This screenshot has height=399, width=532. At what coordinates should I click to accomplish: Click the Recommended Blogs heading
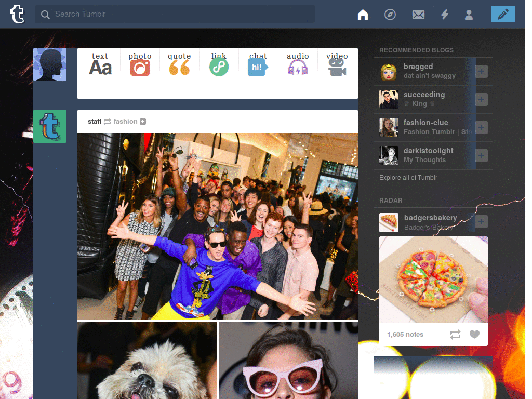point(416,50)
